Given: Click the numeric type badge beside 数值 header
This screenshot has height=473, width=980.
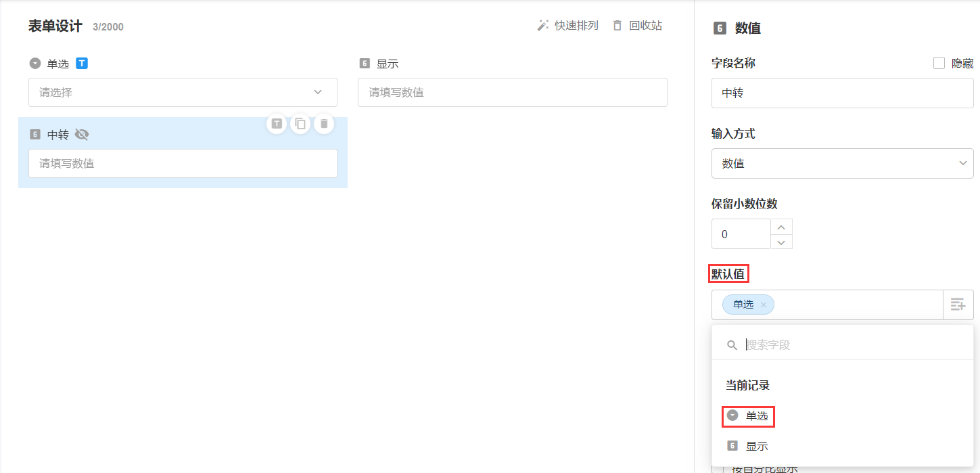Looking at the screenshot, I should click(x=718, y=28).
